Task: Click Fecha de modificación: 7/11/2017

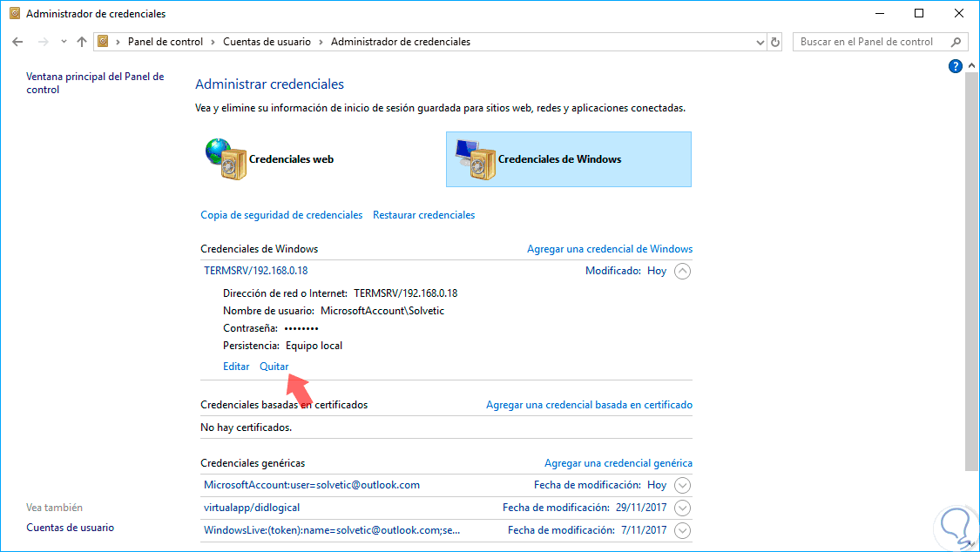Action: (x=587, y=530)
